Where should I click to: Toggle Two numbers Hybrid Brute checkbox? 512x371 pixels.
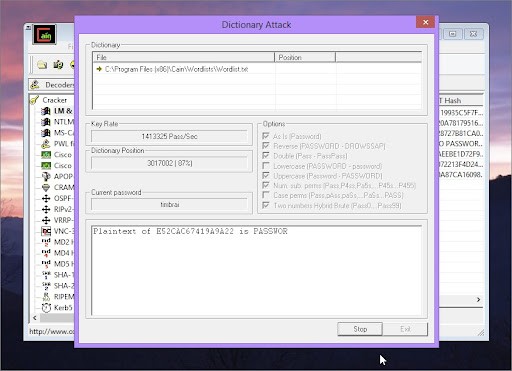tap(266, 205)
